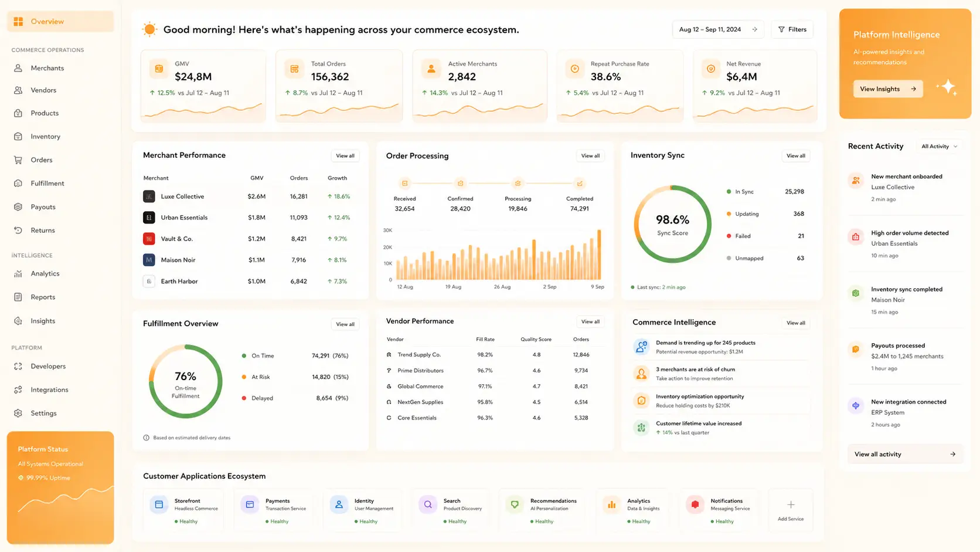View all in Order Processing

point(590,156)
